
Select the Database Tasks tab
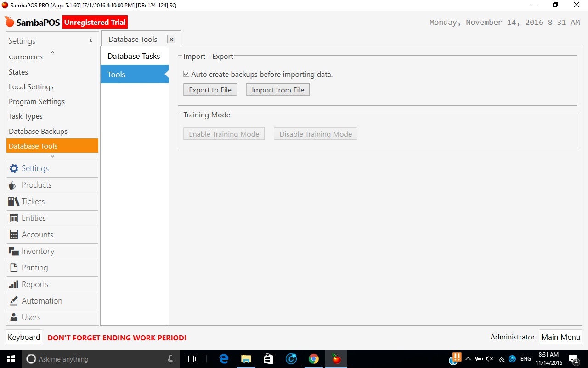coord(135,56)
